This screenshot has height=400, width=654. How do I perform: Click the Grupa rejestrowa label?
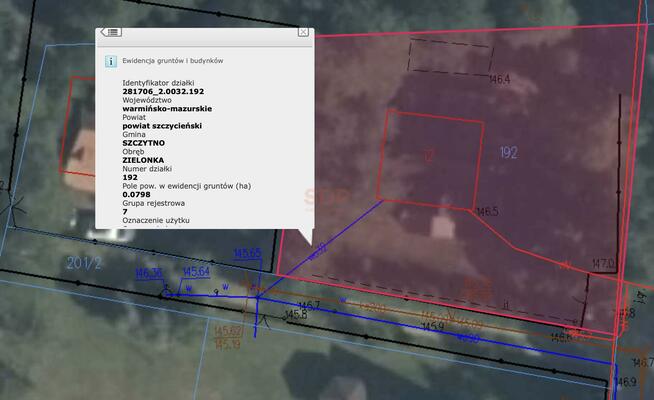click(157, 203)
